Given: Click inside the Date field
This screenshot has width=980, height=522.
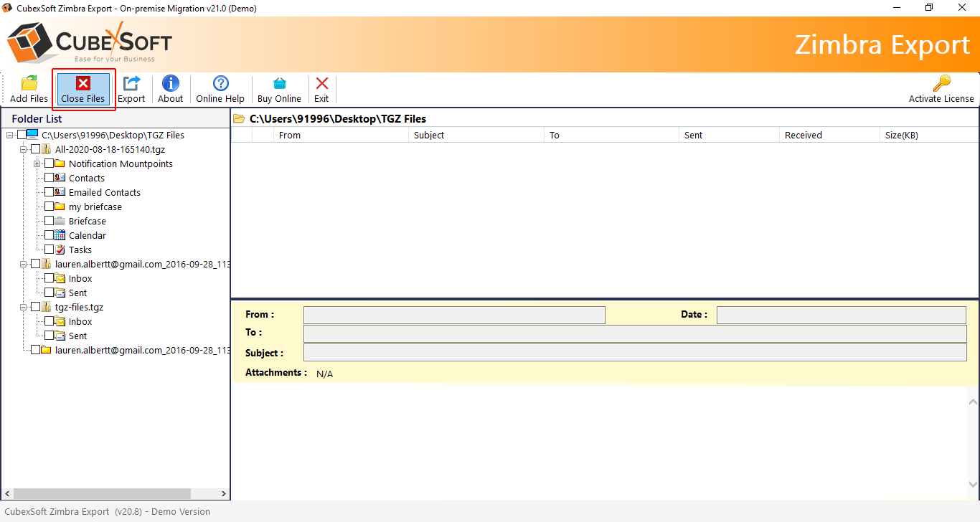Looking at the screenshot, I should pos(842,315).
